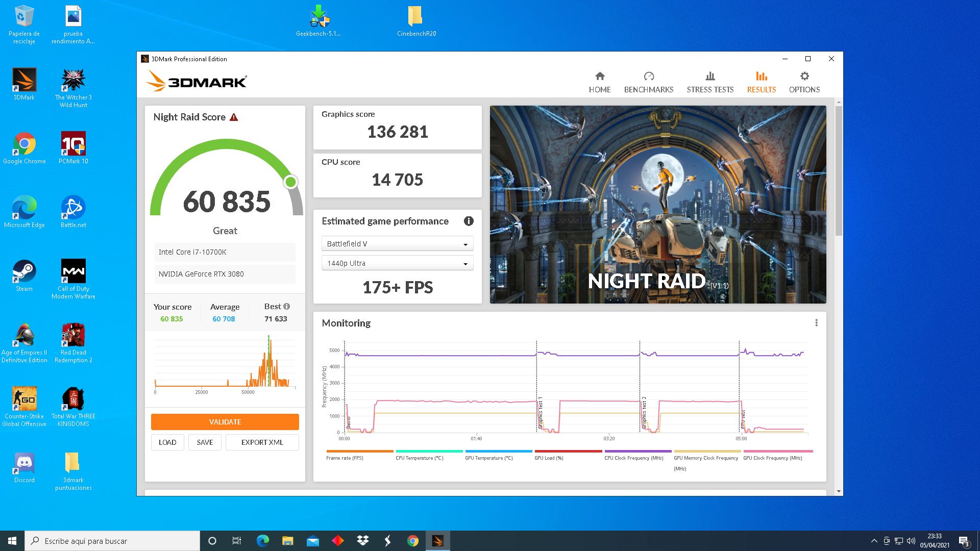Viewport: 980px width, 551px height.
Task: Show hidden system tray icons
Action: (874, 541)
